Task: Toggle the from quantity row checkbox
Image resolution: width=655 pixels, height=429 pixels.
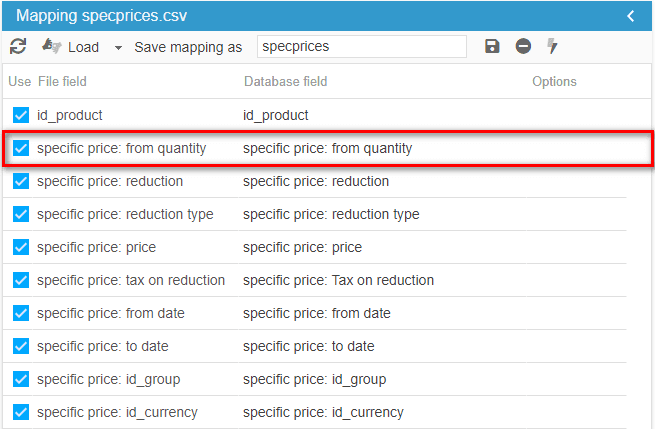Action: [21, 149]
